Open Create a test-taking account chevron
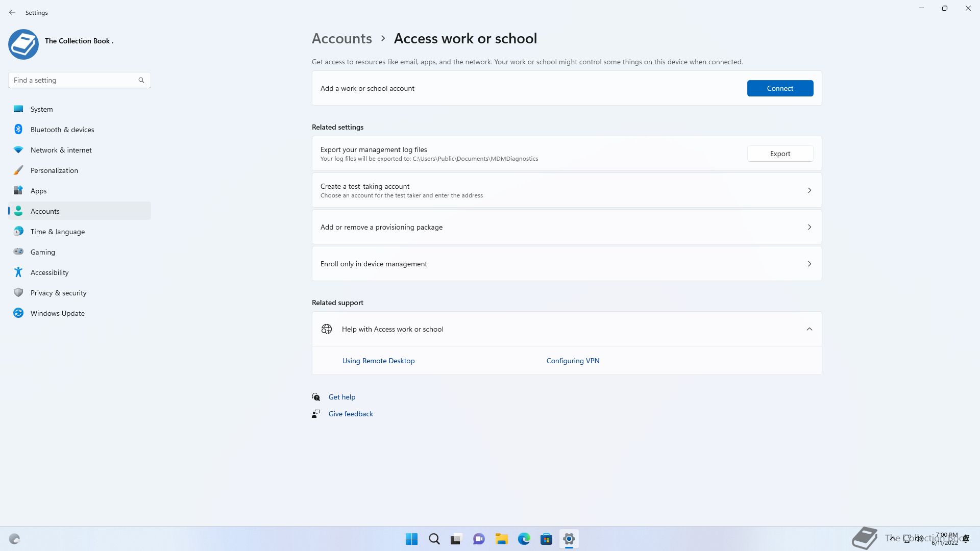 click(809, 190)
